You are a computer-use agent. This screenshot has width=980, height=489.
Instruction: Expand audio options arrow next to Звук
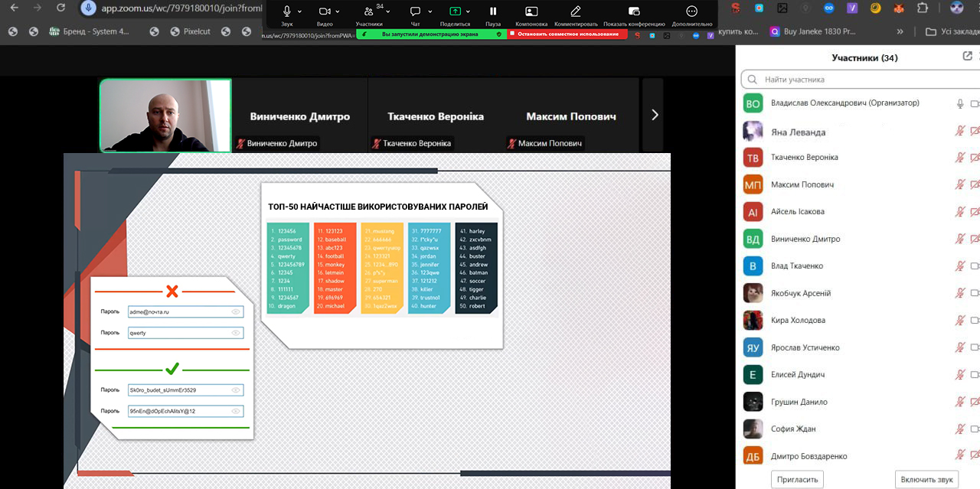pos(299,11)
